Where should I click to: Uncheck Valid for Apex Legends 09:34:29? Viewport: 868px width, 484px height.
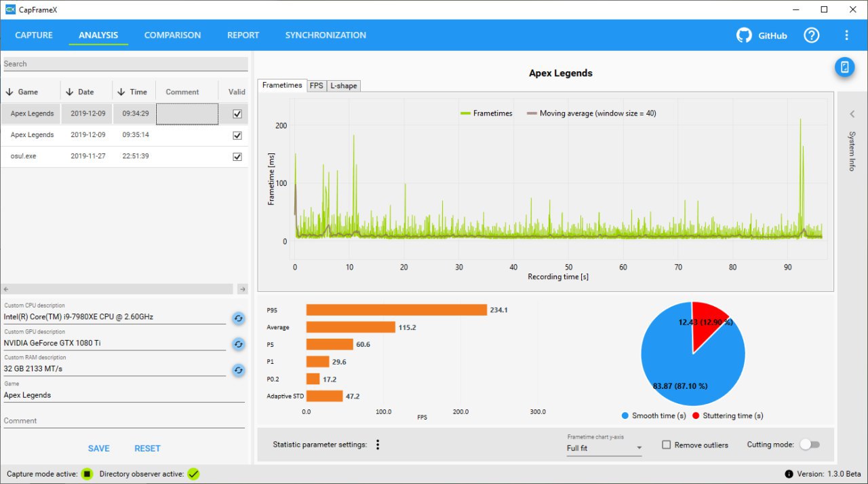(x=237, y=114)
